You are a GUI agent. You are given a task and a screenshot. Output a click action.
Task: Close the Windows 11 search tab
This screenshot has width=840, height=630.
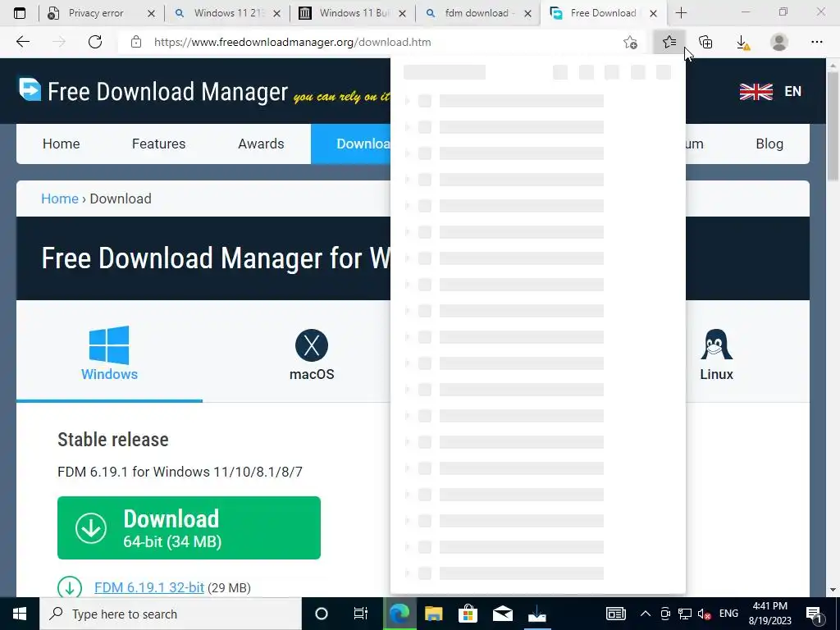[x=277, y=13]
